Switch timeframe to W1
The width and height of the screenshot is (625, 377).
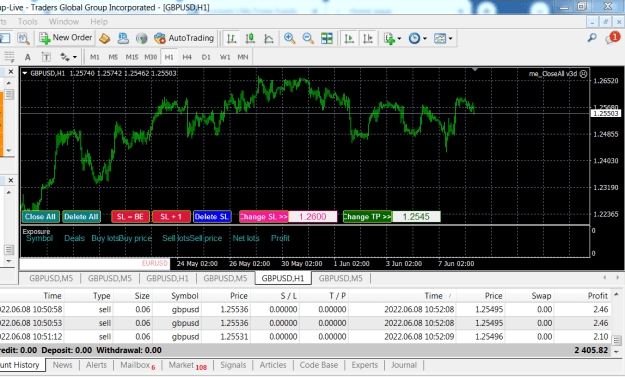[225, 57]
